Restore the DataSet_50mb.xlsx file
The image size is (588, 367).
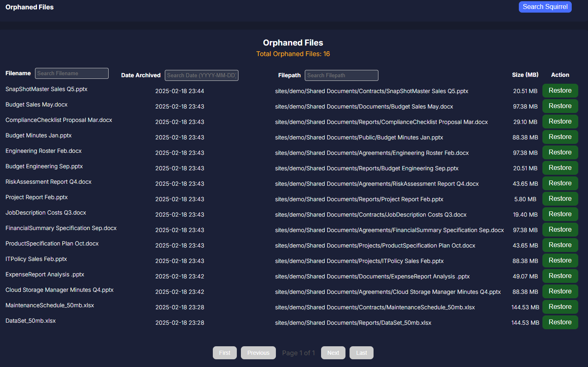[560, 322]
